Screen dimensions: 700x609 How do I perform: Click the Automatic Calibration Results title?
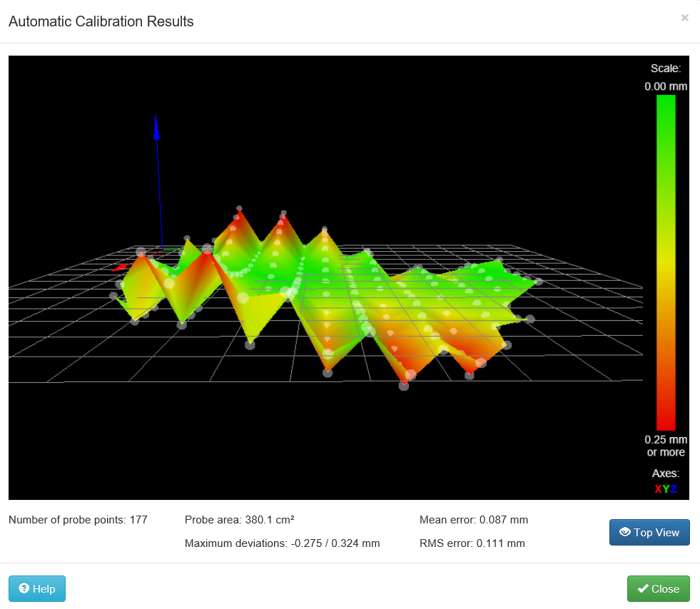tap(101, 21)
